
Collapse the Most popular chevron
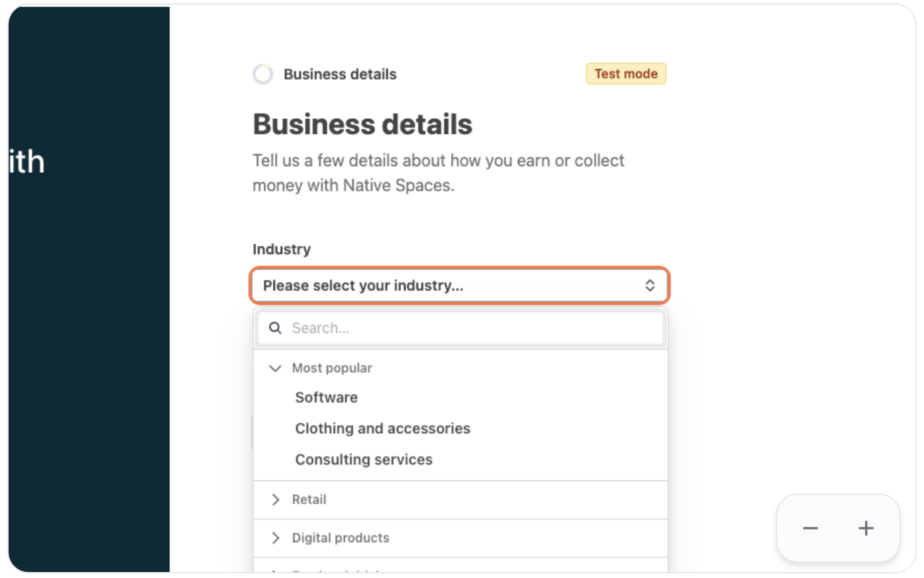(x=275, y=368)
